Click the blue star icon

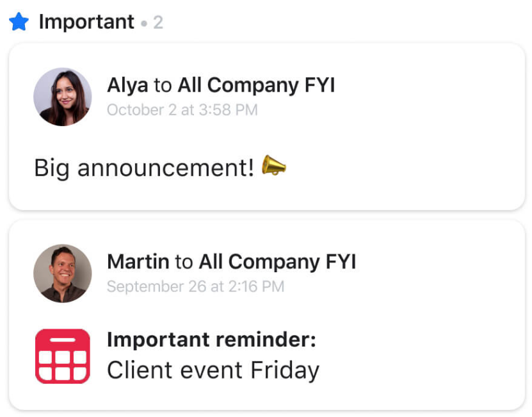click(19, 22)
